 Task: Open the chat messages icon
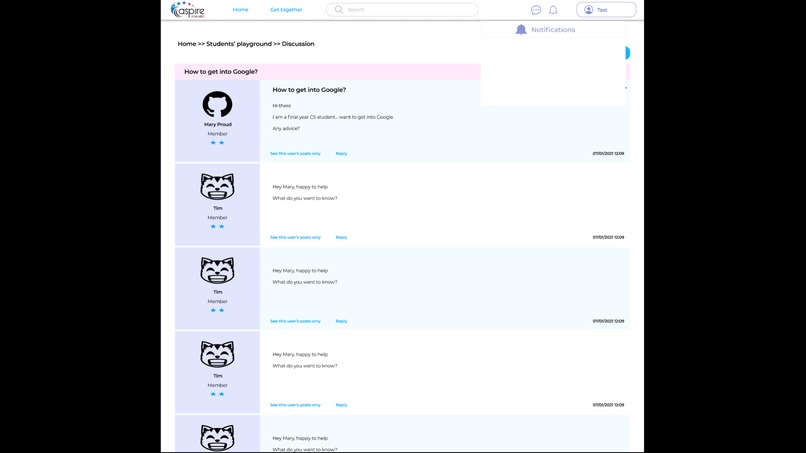(x=536, y=10)
